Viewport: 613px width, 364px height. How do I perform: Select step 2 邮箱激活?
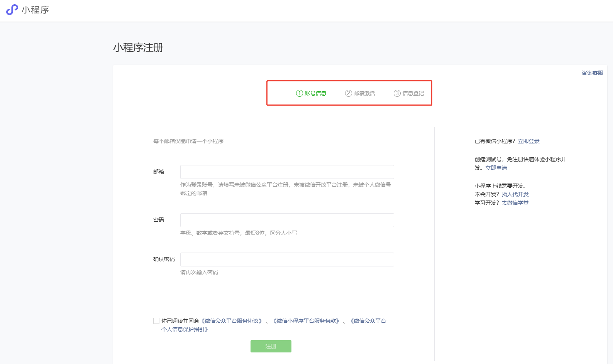pos(360,93)
